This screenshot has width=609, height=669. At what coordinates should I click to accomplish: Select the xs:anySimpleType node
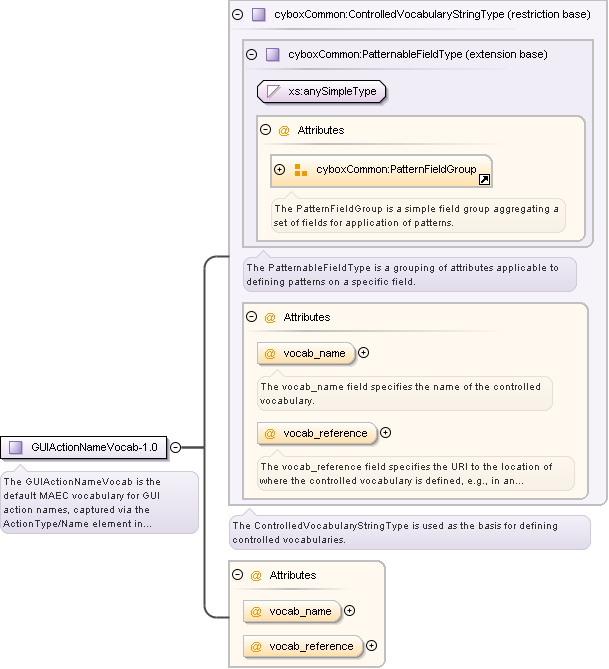coord(322,91)
